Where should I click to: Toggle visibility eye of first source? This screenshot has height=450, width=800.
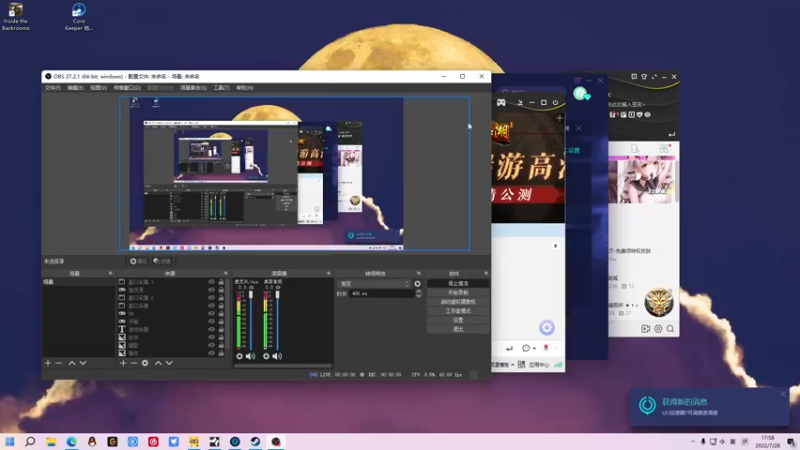(211, 283)
